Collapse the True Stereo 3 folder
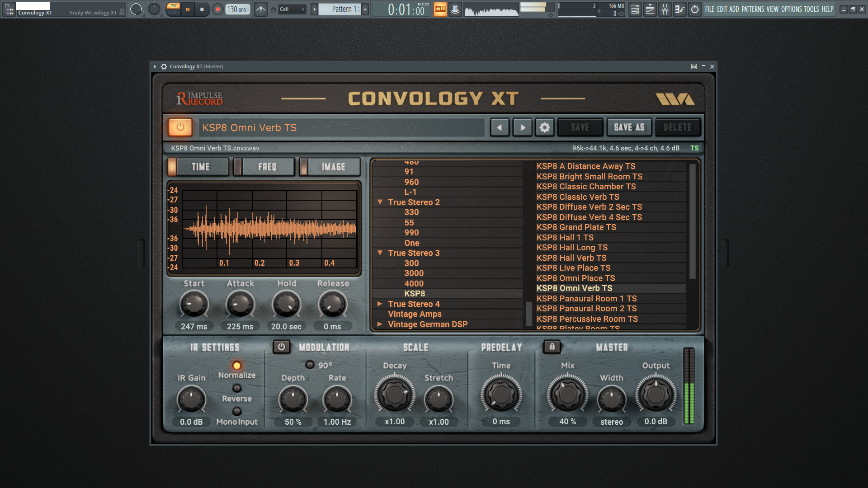Screen dimensions: 868x488 (x=380, y=253)
